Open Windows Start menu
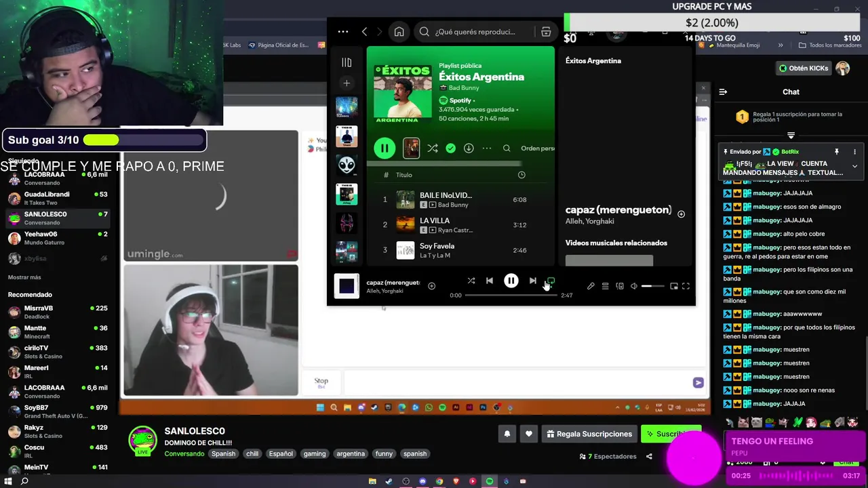Screen dimensions: 868x488 (7, 481)
